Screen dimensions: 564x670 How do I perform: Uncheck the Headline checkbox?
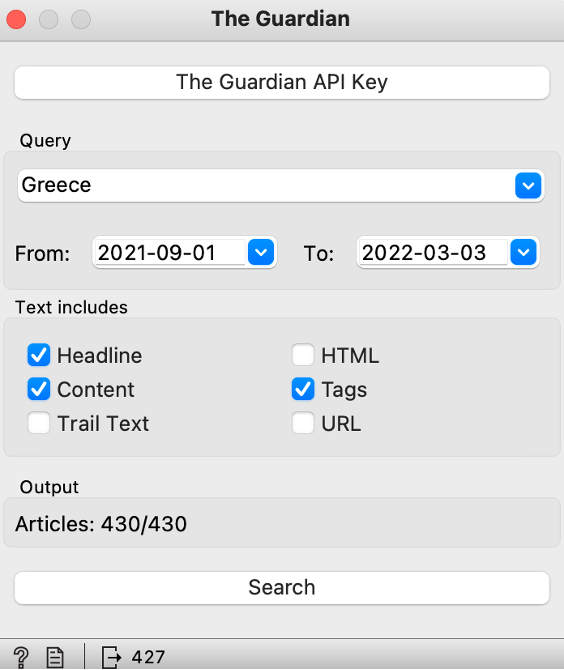(39, 355)
